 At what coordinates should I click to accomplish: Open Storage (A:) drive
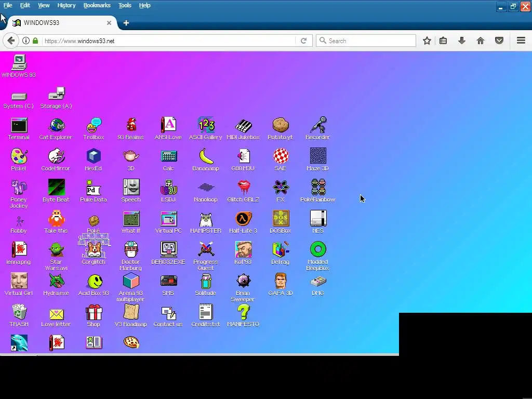click(x=56, y=98)
